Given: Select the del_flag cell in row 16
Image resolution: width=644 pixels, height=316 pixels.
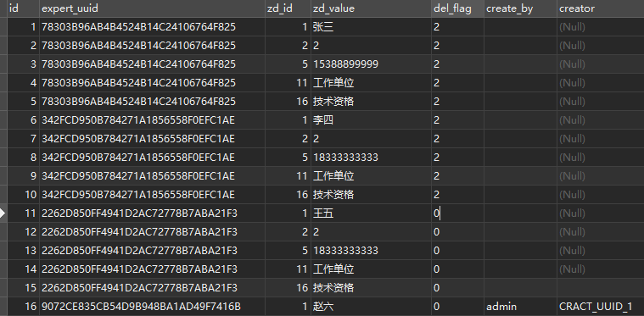Looking at the screenshot, I should click(x=457, y=306).
